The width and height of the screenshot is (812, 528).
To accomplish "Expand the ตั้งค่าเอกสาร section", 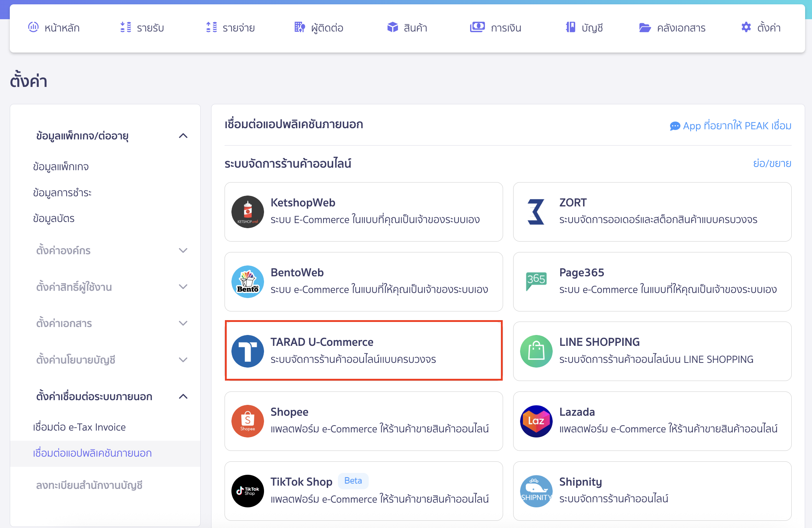I will [x=184, y=323].
